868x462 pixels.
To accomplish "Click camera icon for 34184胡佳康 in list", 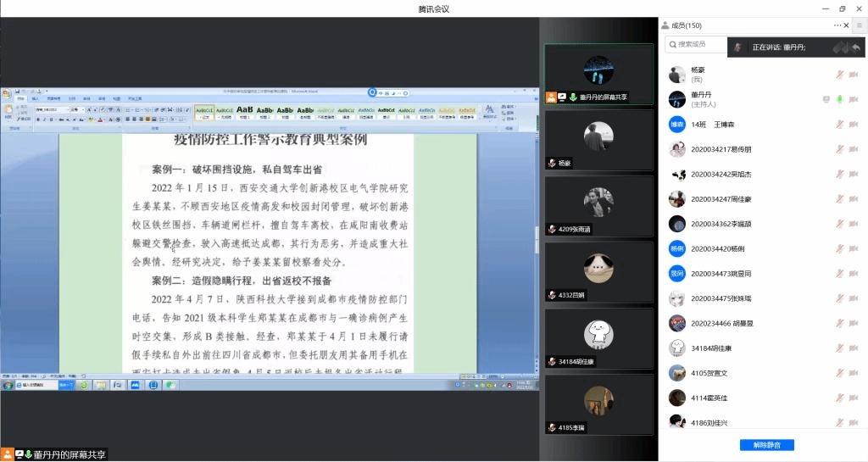I will 853,348.
